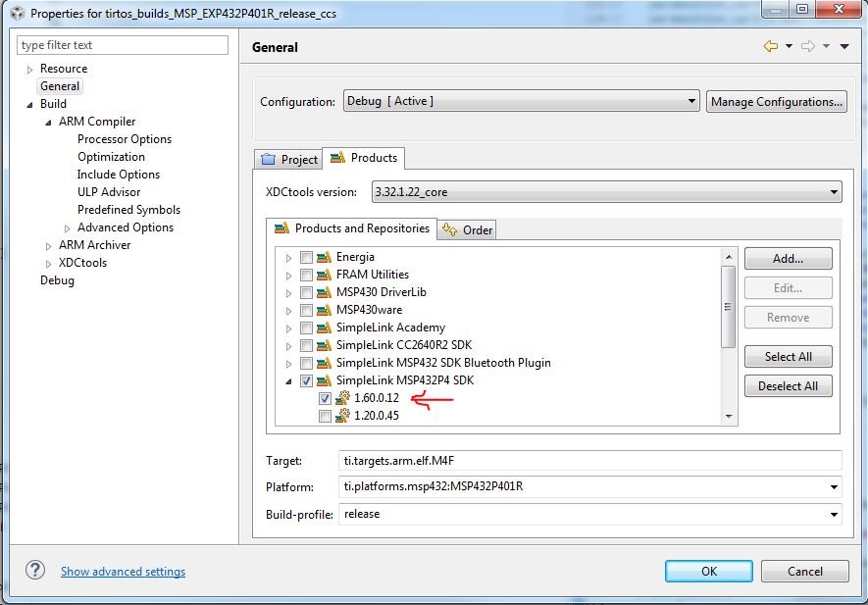
Task: Enable the Energia checkbox
Action: 306,257
